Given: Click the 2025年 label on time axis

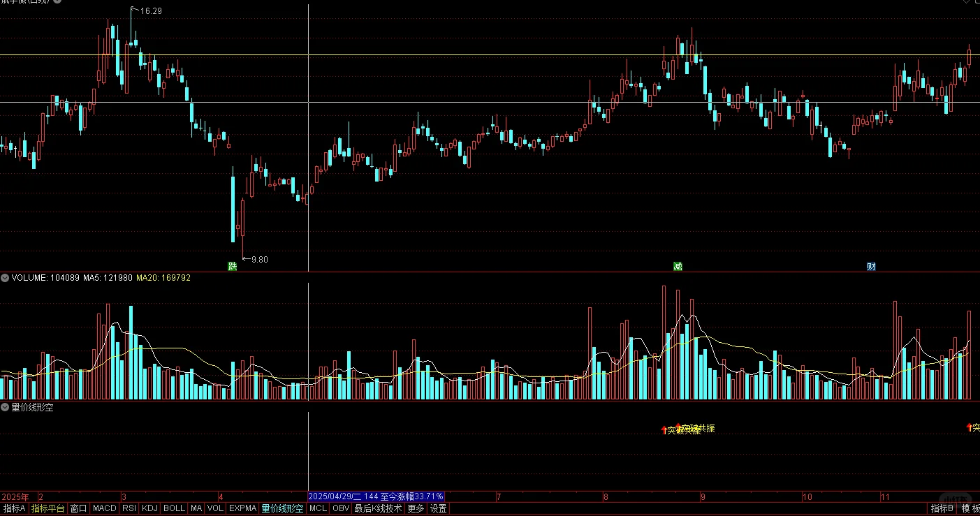Looking at the screenshot, I should click(15, 497).
